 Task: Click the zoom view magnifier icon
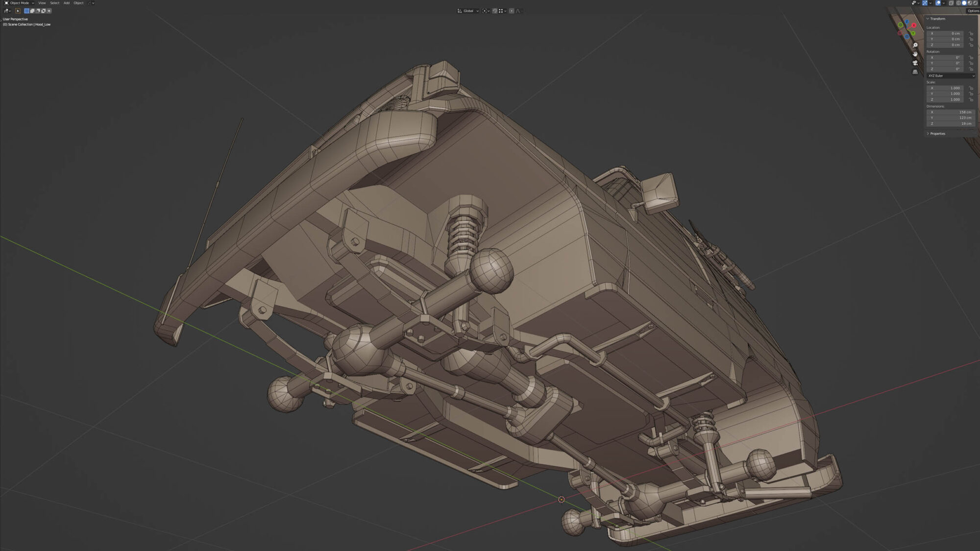click(x=915, y=46)
